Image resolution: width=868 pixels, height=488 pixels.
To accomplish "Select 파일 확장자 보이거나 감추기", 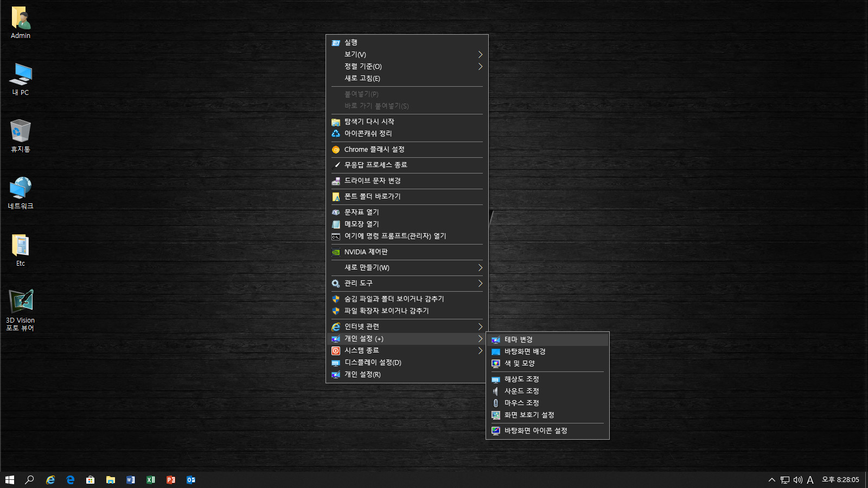I will (407, 311).
